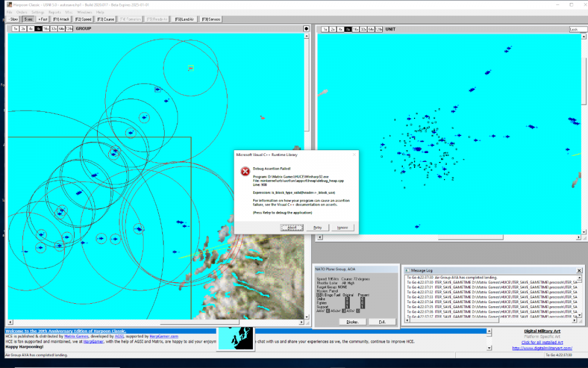Click the Full button in the NATO Plane Group panel
The image size is (588, 368).
tap(382, 322)
